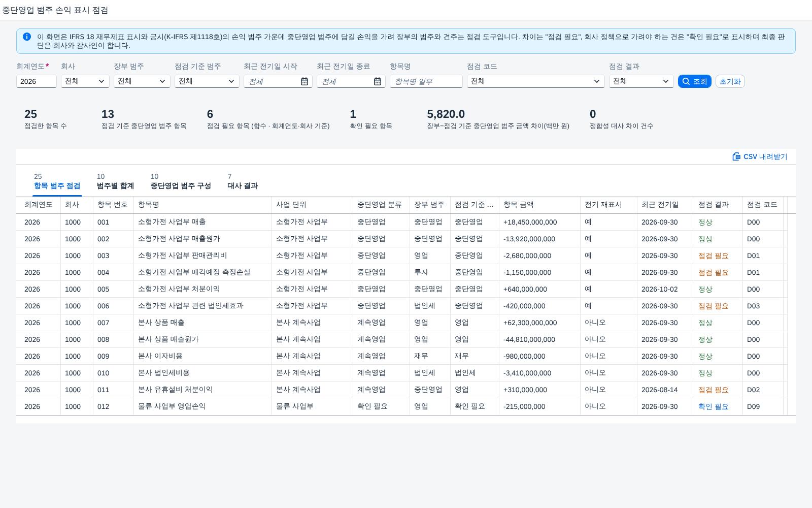Open the 장부 범주 dropdown
Screen dimensions: 812x508
(162, 81)
